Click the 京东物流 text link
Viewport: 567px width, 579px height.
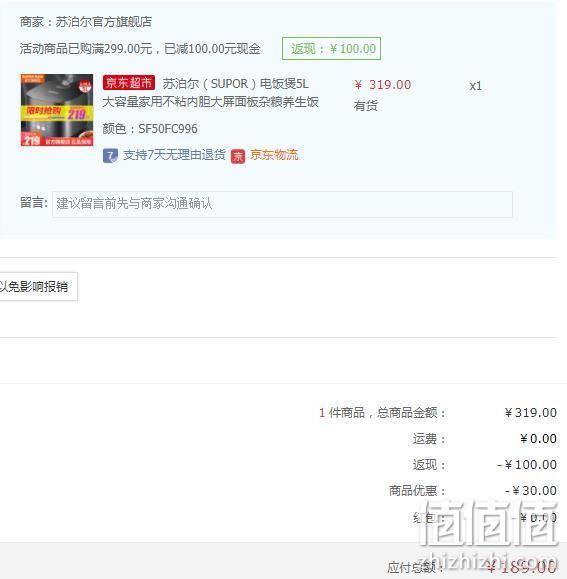click(274, 155)
